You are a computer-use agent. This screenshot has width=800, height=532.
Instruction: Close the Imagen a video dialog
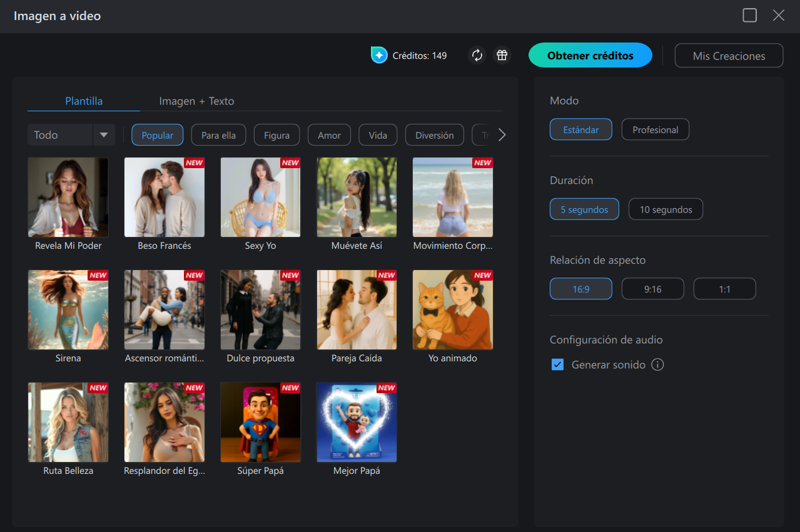(x=778, y=16)
